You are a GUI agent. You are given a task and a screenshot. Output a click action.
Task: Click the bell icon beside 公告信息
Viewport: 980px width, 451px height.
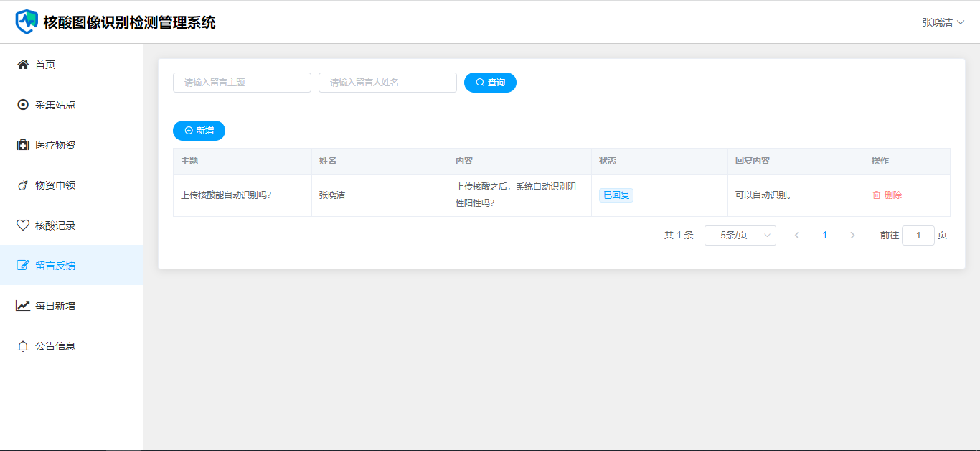23,346
